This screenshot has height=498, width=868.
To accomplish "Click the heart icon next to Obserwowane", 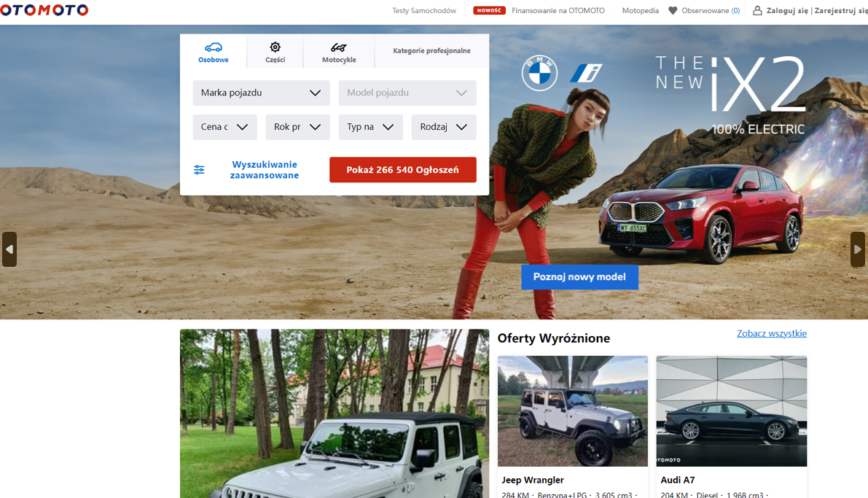I will click(673, 11).
